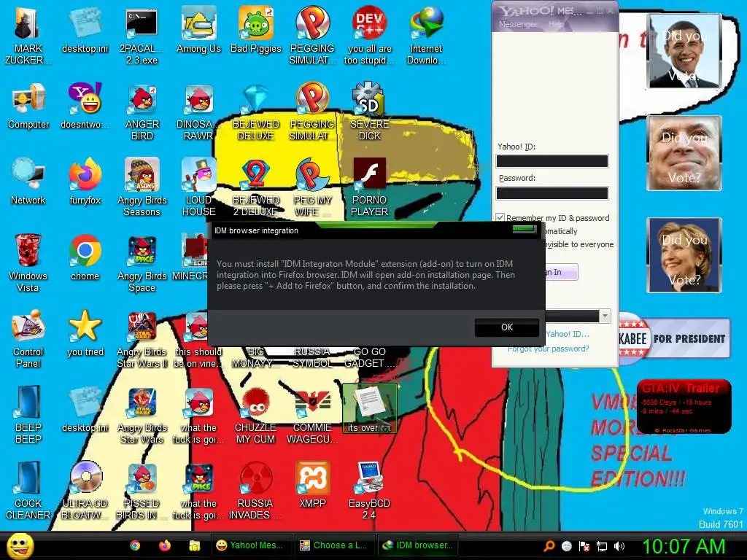
Task: Open the 2PACAL 2.3.exe desktop icon
Action: [142, 36]
